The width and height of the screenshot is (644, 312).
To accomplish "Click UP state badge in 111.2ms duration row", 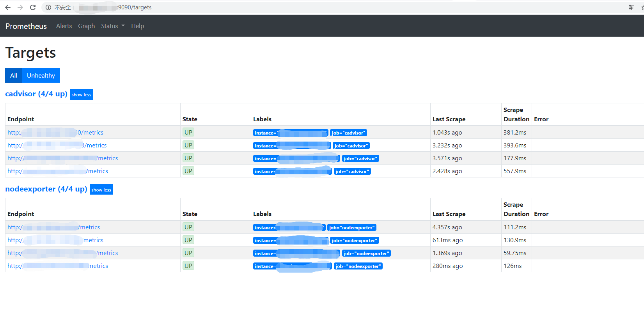I will (188, 227).
